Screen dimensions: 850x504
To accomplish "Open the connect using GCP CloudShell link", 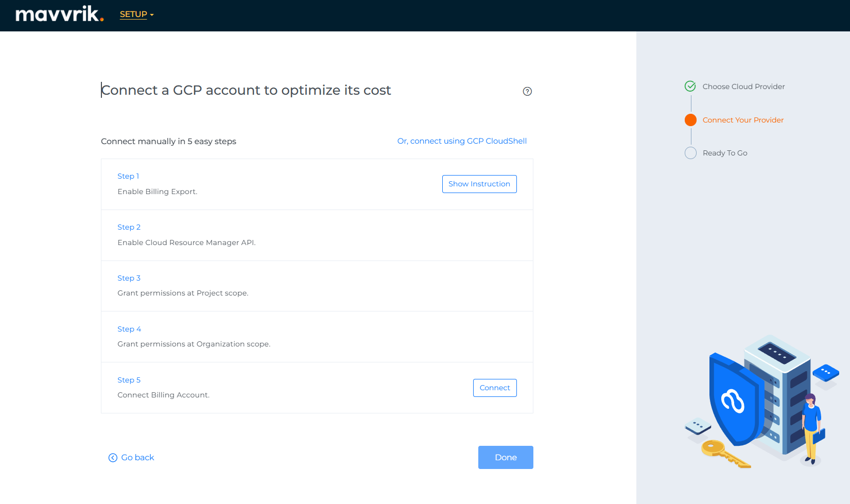I will (462, 141).
